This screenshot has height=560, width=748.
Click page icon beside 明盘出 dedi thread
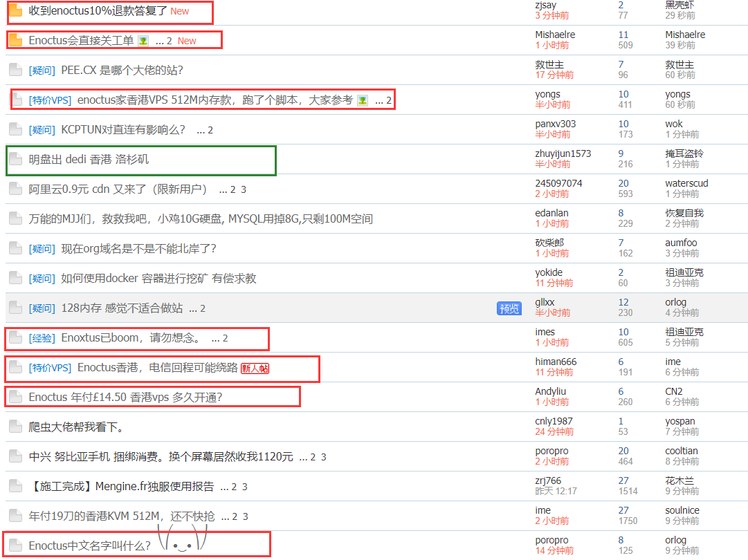pyautogui.click(x=16, y=159)
